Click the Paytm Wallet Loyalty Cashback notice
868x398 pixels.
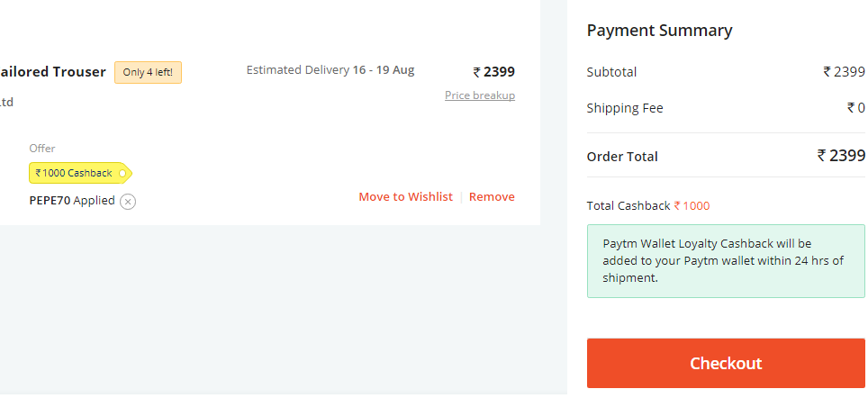726,261
